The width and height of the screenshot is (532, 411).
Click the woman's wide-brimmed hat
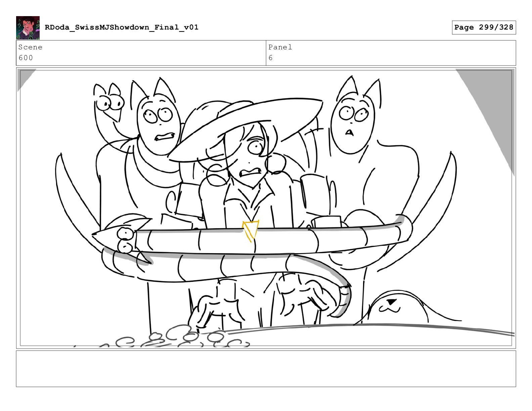[245, 127]
